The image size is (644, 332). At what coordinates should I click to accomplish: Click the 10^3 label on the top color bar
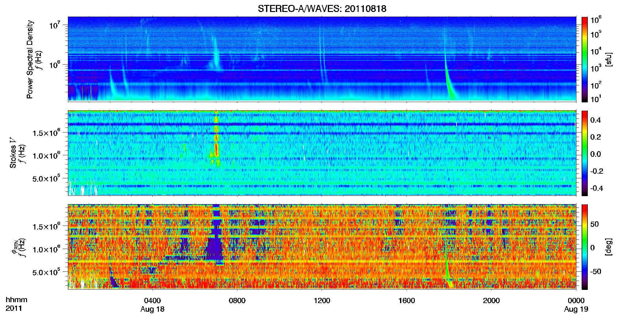[x=596, y=68]
